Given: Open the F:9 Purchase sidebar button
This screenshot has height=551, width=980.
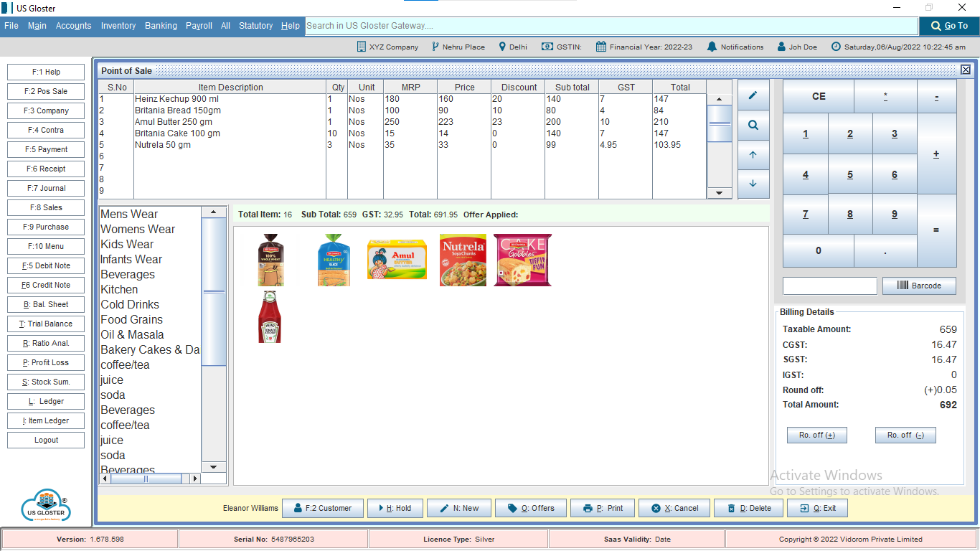Looking at the screenshot, I should coord(46,227).
